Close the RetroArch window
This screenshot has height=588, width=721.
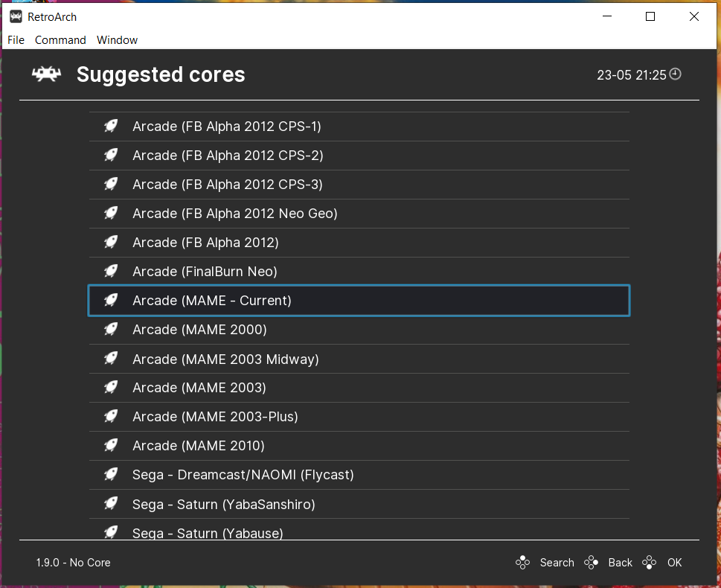(694, 16)
